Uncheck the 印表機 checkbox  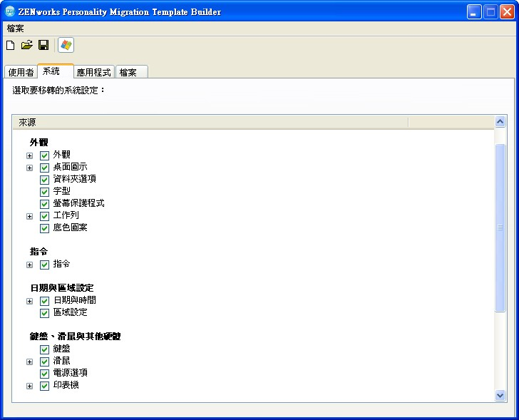[x=44, y=386]
